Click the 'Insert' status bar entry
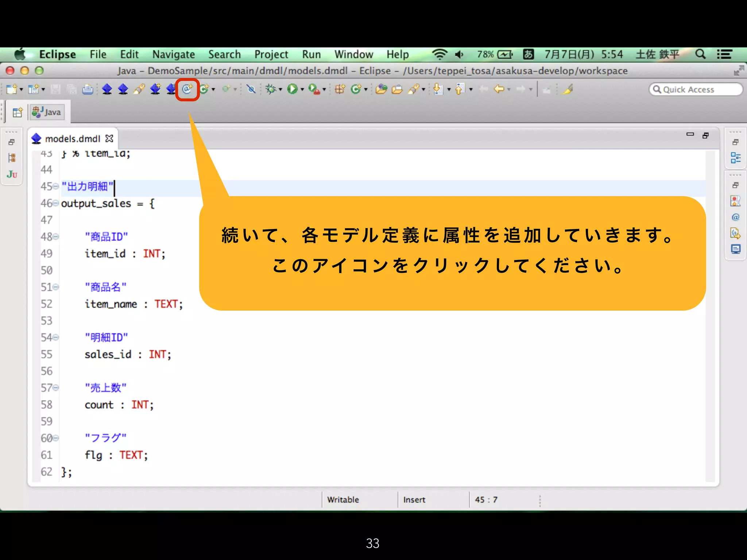The image size is (747, 560). 414,500
